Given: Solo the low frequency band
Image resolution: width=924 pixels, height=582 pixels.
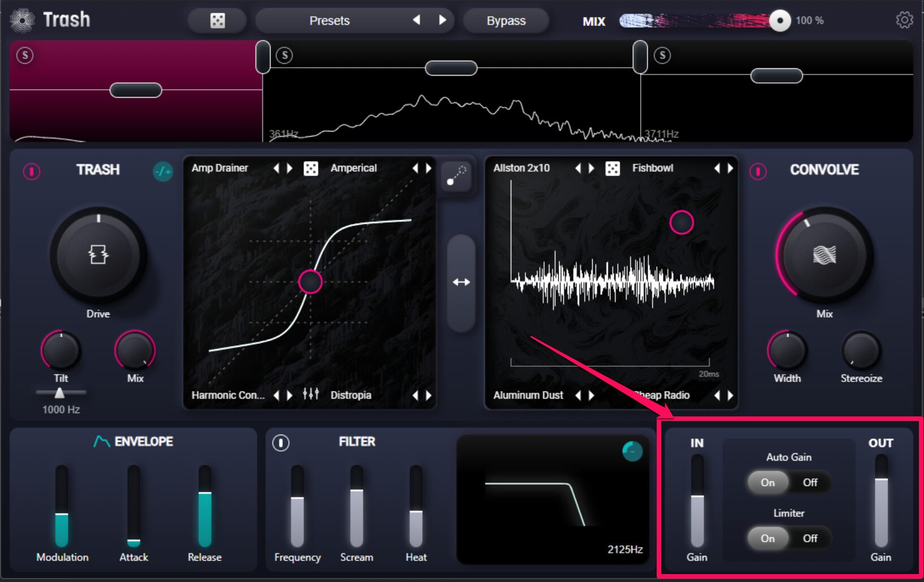Looking at the screenshot, I should [25, 55].
